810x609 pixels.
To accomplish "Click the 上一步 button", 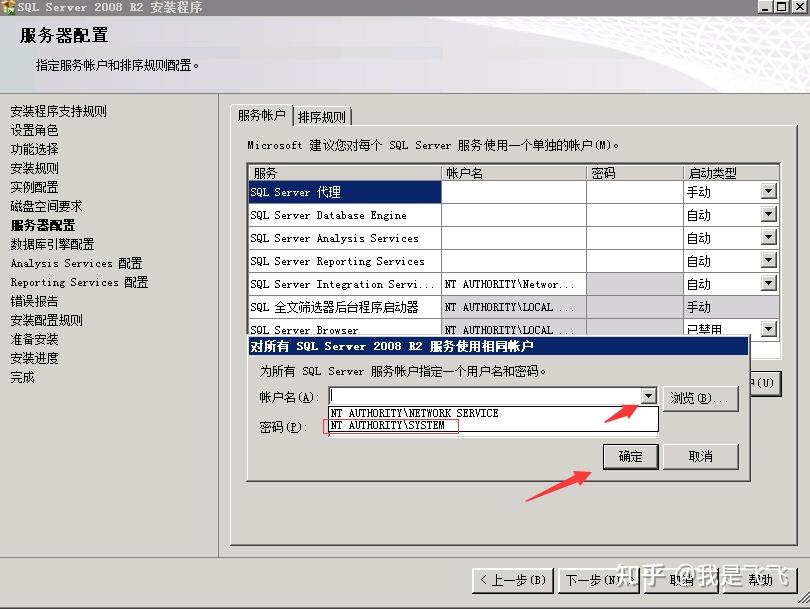I will [512, 581].
